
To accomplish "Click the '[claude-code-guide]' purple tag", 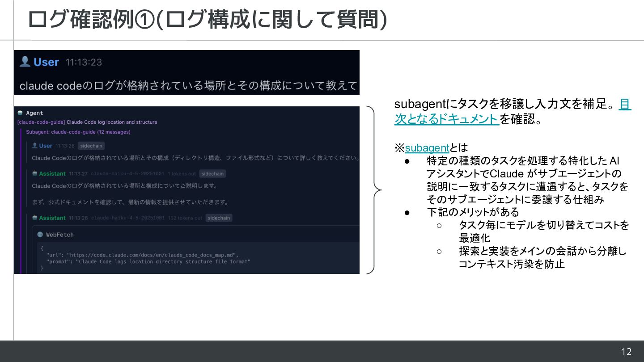I will pyautogui.click(x=41, y=122).
